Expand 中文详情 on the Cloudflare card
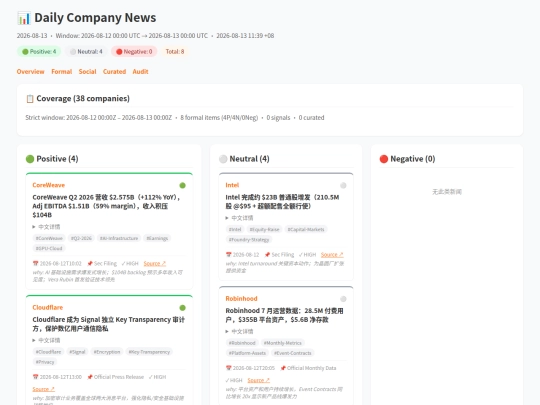Viewport: 540px width, 405px height. (46, 340)
